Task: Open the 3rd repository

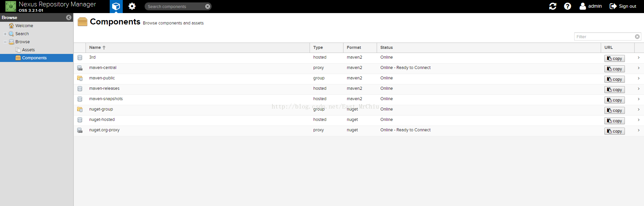Action: click(92, 57)
